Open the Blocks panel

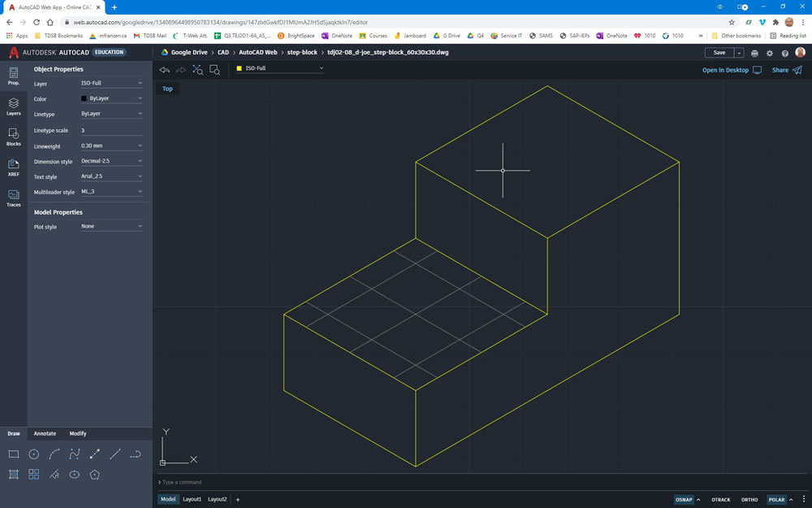[x=14, y=137]
